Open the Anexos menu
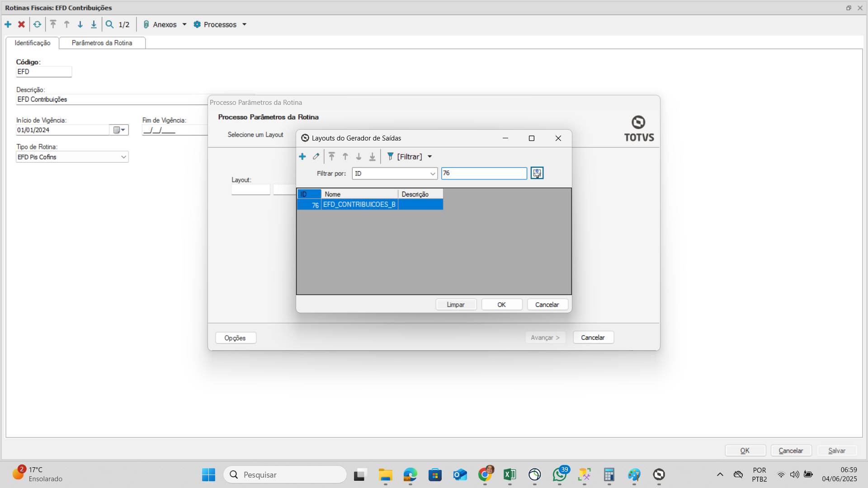This screenshot has height=488, width=868. (165, 24)
